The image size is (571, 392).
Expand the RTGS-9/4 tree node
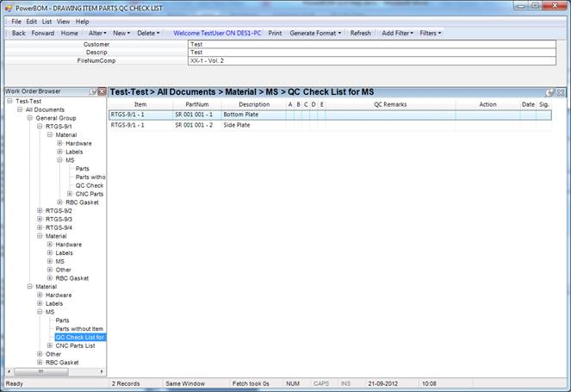(x=40, y=227)
